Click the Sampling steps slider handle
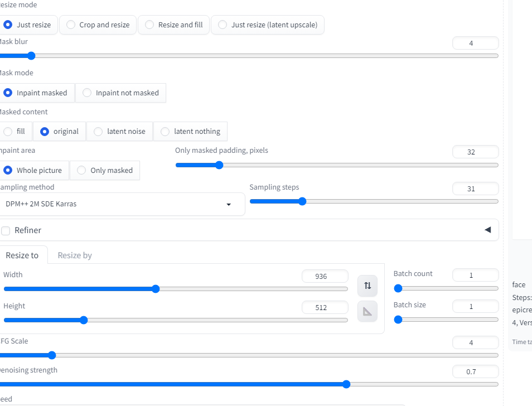Viewport: 532px width, 406px height. pyautogui.click(x=302, y=201)
